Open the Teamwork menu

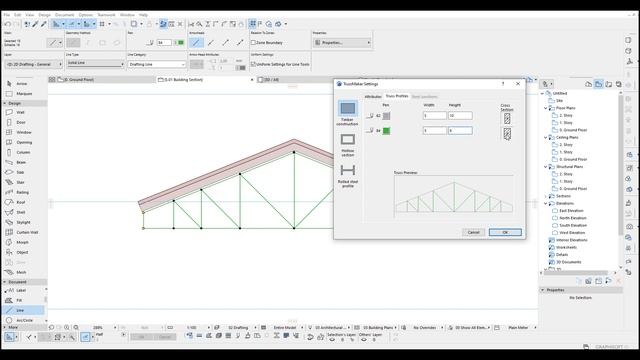pyautogui.click(x=106, y=15)
